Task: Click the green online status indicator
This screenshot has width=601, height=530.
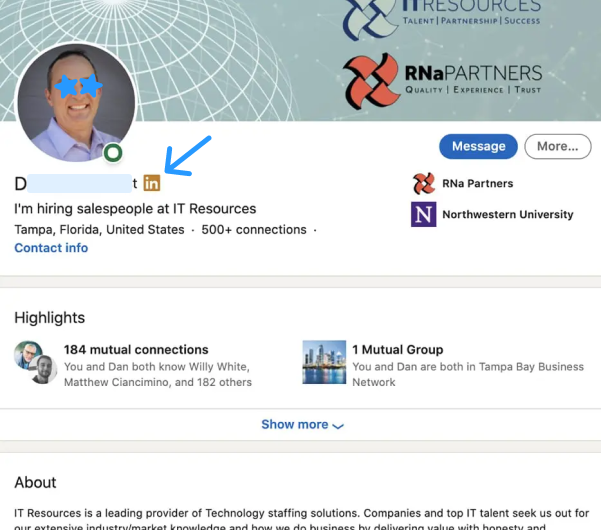Action: click(x=113, y=153)
